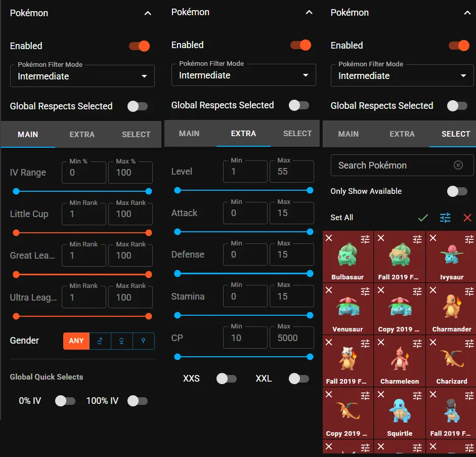476x457 pixels.
Task: Enable the XXS size switch
Action: pos(227,379)
